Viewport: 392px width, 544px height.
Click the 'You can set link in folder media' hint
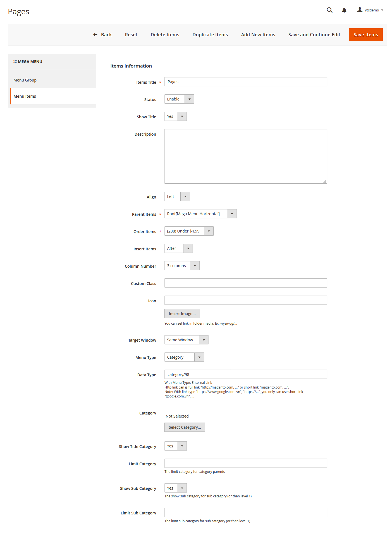(x=201, y=323)
